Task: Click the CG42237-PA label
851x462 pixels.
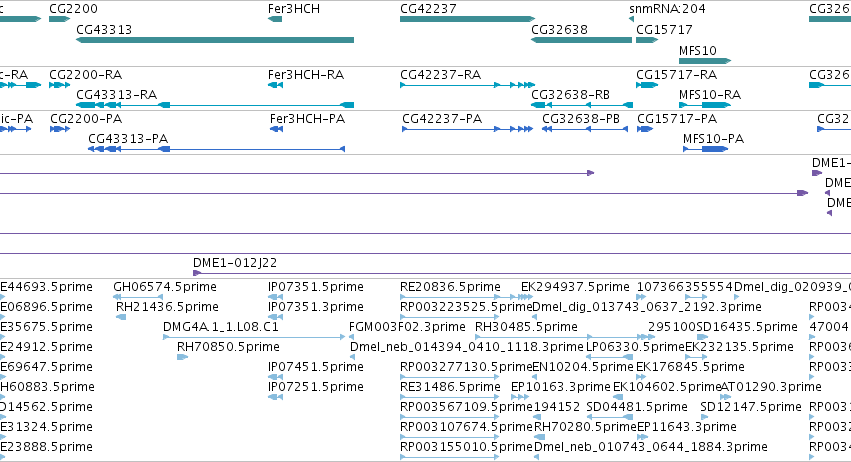Action: point(442,118)
